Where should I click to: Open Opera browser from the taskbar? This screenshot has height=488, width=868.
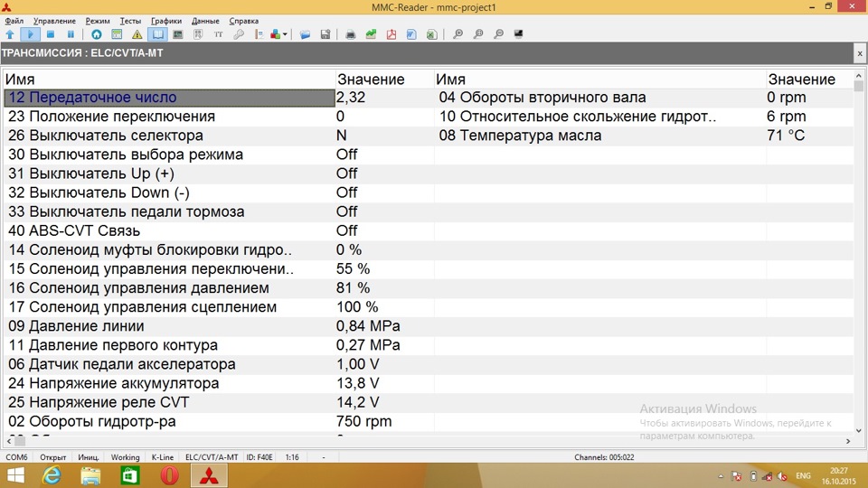pos(169,476)
